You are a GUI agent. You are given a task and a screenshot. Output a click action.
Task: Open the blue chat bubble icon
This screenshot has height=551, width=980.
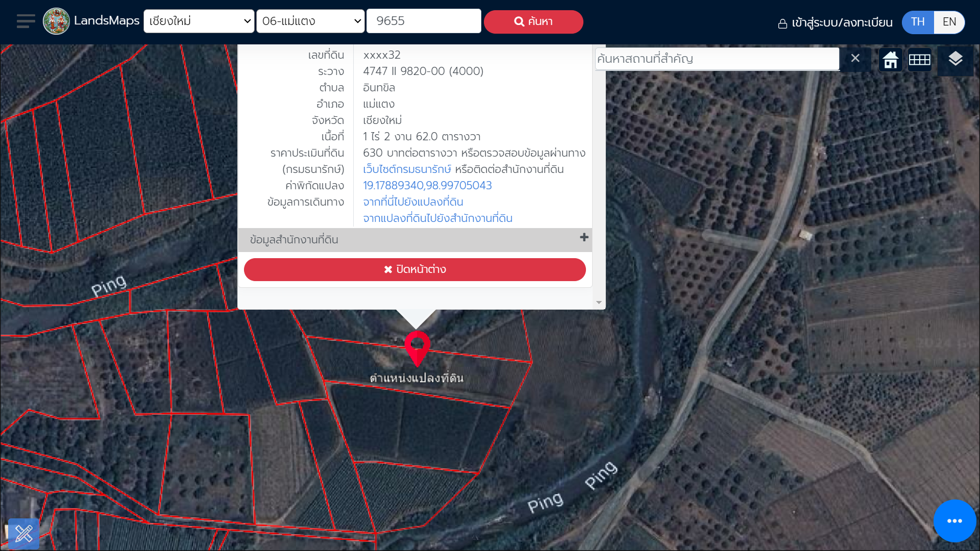point(954,521)
